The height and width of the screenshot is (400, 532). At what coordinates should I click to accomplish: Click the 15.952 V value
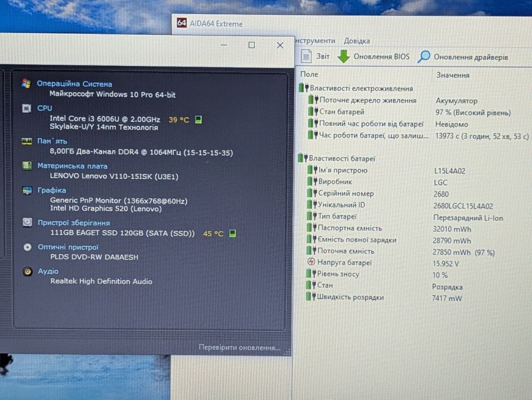(446, 264)
